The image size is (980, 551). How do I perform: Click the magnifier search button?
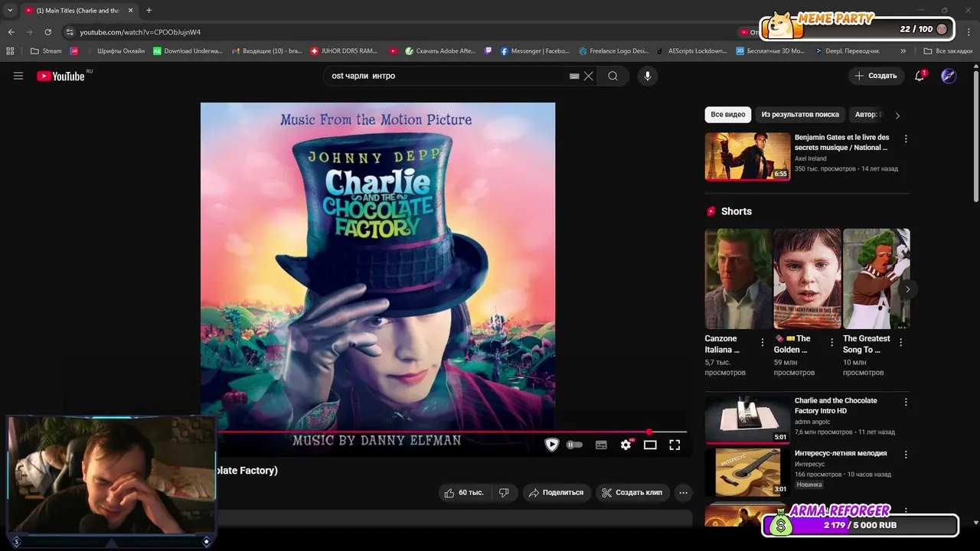tap(612, 76)
